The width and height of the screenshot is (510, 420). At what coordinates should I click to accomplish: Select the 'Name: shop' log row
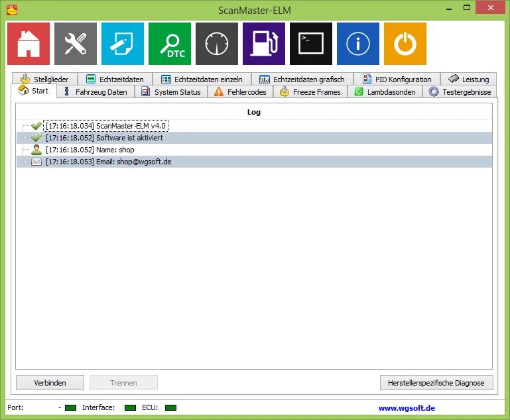coord(255,150)
